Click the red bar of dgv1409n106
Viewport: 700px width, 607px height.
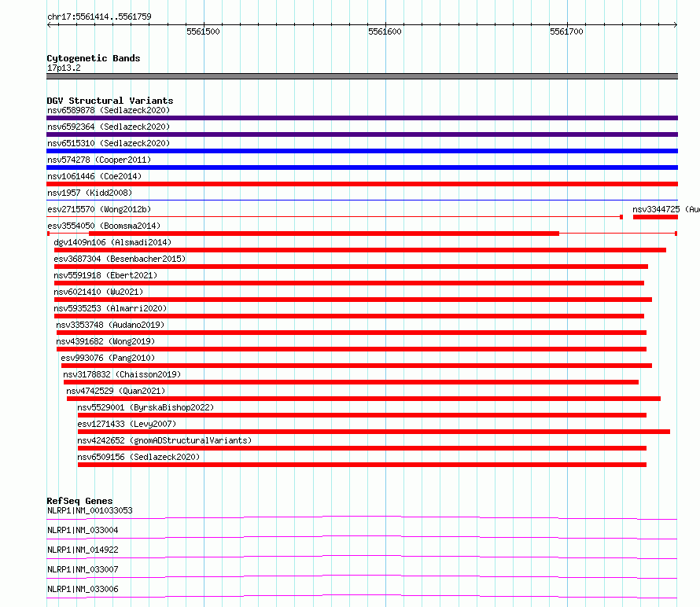pyautogui.click(x=359, y=250)
